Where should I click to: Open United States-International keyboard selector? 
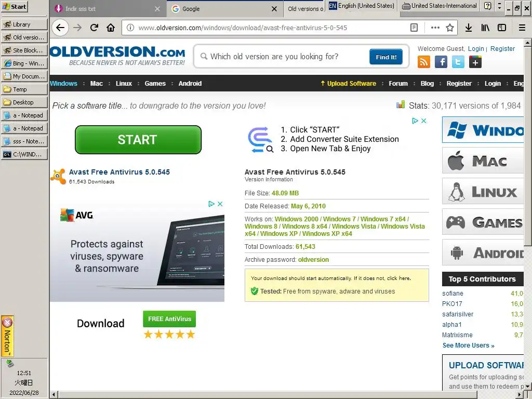[x=440, y=6]
